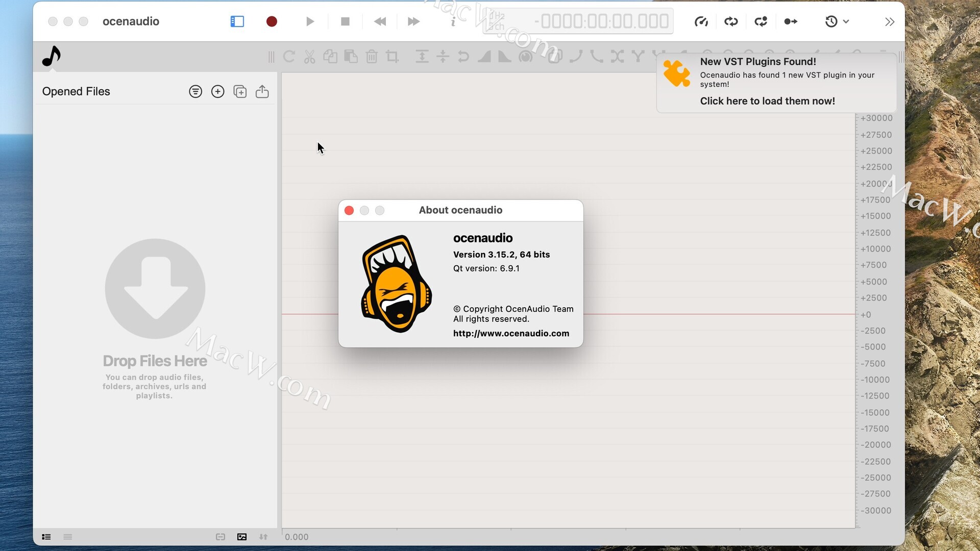
Task: Open the playback speed gauge icon
Action: tap(701, 21)
